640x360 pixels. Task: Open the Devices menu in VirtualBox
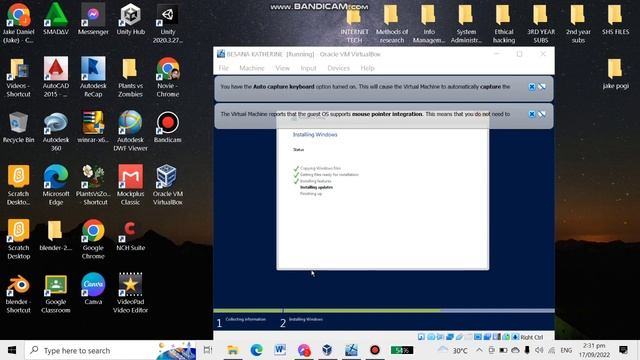(x=338, y=68)
